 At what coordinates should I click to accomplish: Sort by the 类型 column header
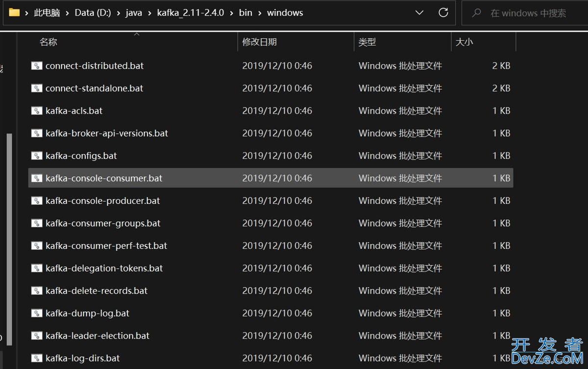pyautogui.click(x=367, y=42)
